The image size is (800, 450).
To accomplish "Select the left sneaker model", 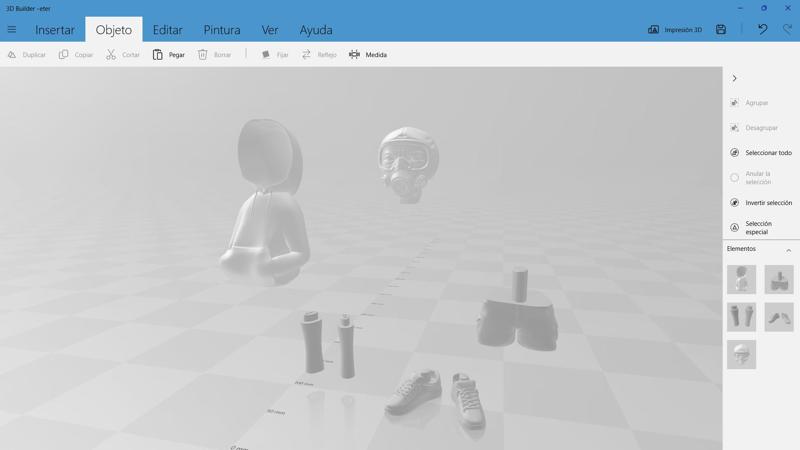I will [414, 392].
